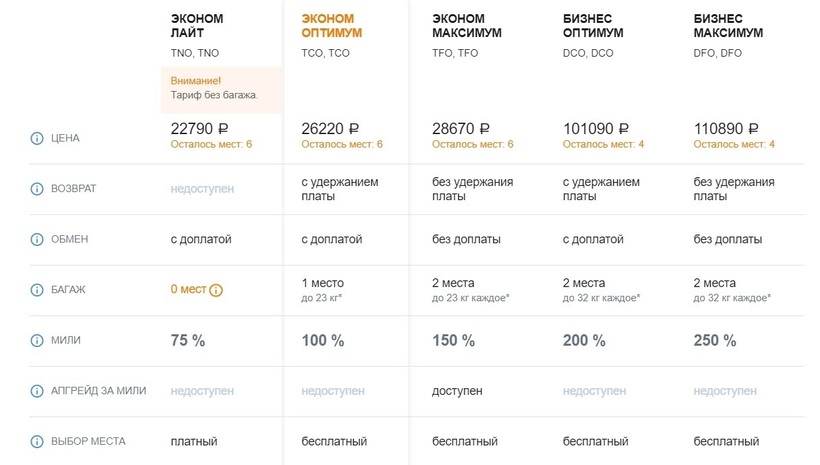Viewport: 820px width, 465px height.
Task: Click the 101090 ₽ business price
Action: pos(595,128)
